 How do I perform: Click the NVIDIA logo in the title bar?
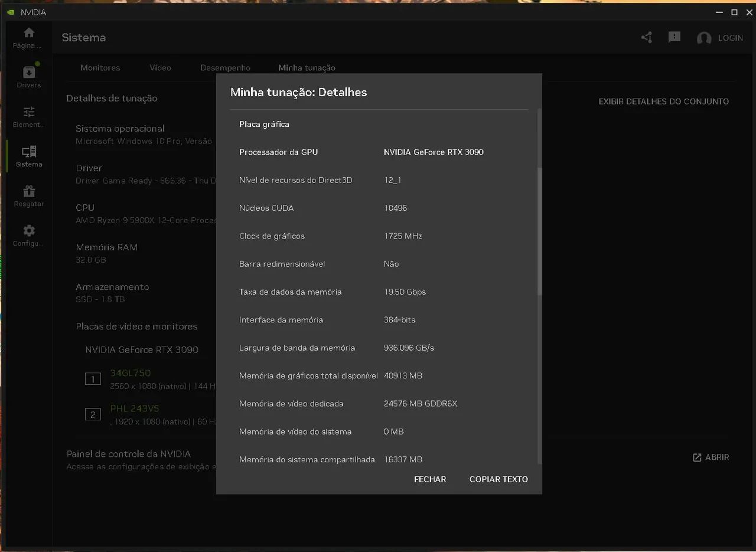click(11, 12)
